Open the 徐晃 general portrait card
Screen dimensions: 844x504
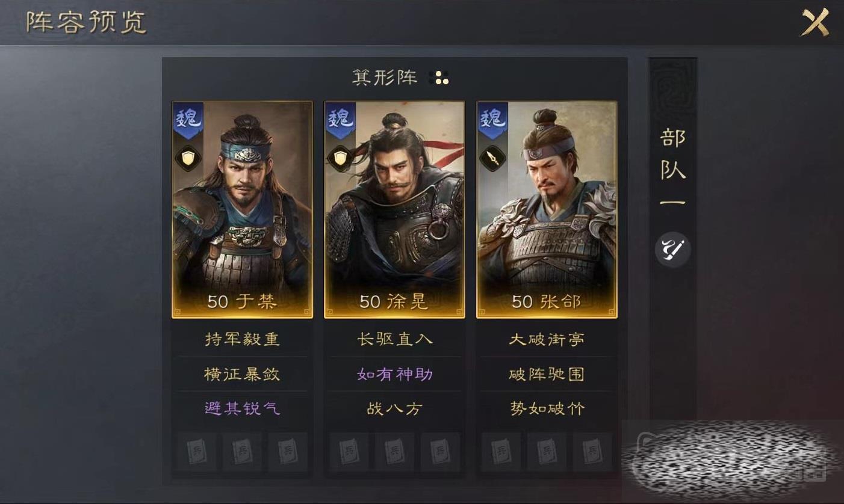pyautogui.click(x=394, y=209)
